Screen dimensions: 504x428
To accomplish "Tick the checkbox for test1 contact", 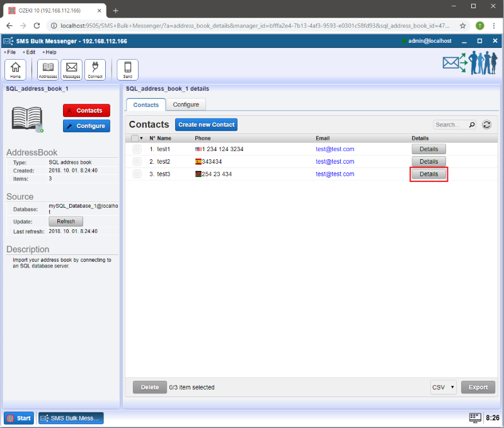I will pyautogui.click(x=137, y=149).
